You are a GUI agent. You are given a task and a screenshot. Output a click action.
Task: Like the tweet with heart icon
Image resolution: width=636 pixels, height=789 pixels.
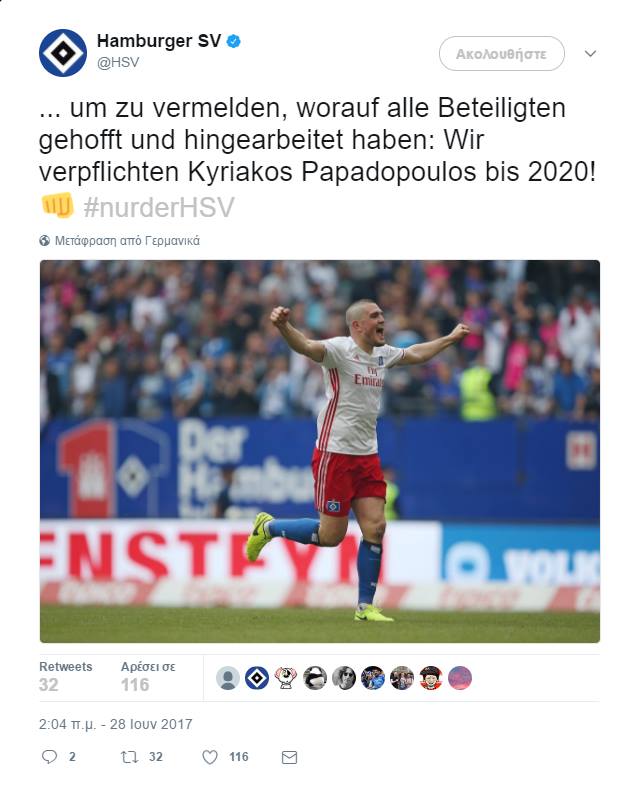[x=209, y=757]
